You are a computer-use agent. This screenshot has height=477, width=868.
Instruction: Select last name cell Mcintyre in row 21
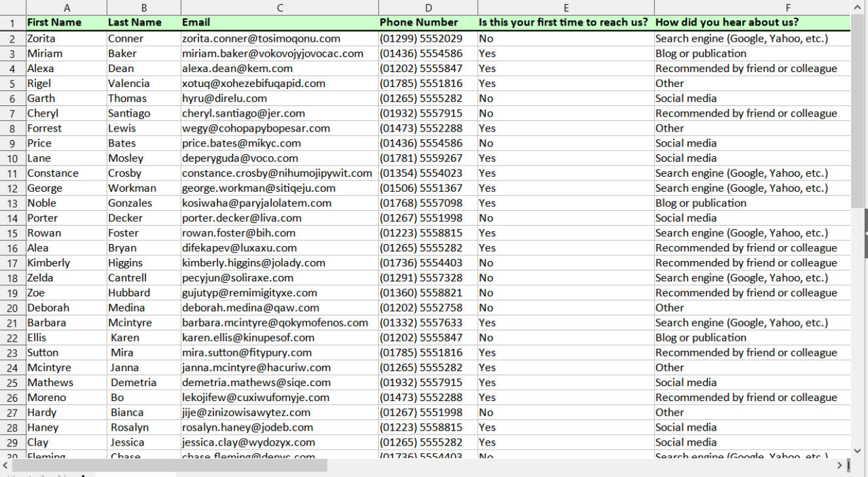point(144,323)
